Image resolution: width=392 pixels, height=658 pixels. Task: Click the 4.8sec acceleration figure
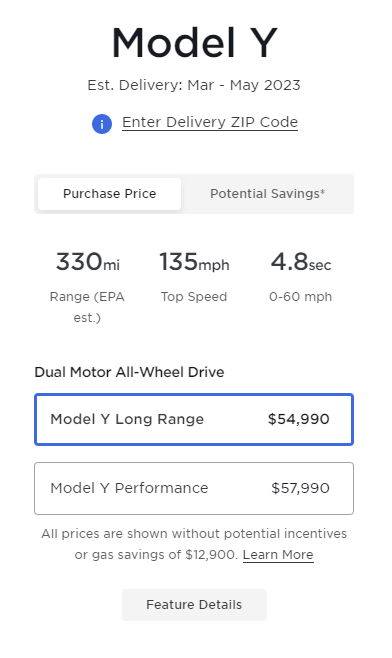coord(301,262)
